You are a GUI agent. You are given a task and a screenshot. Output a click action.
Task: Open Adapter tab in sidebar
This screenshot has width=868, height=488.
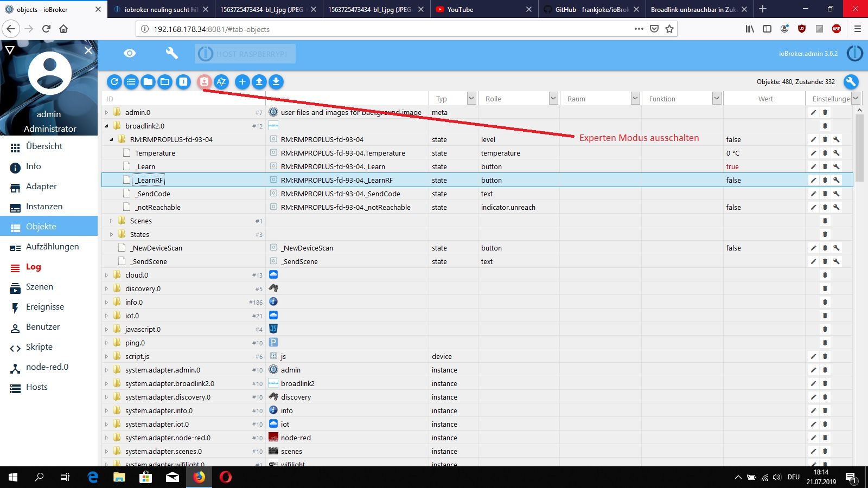pyautogui.click(x=49, y=187)
